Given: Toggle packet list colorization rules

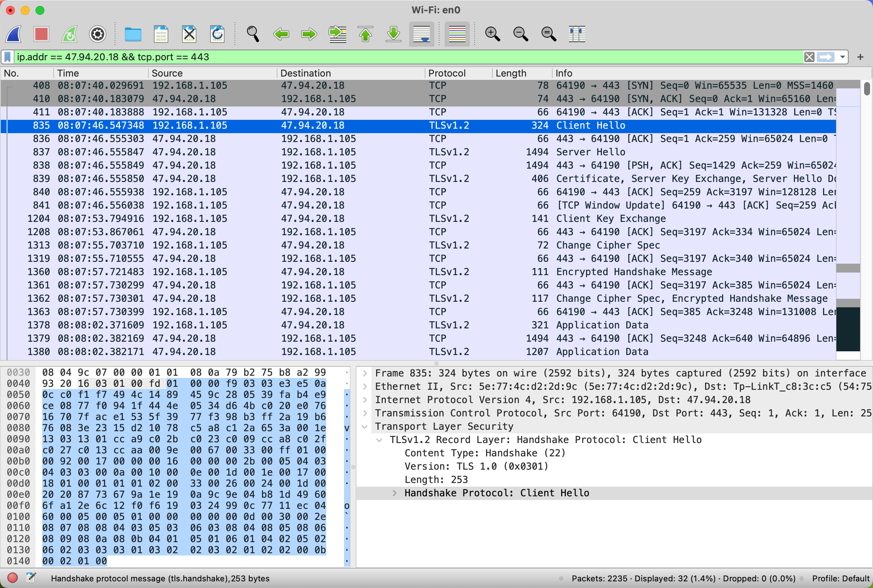Looking at the screenshot, I should pos(457,34).
